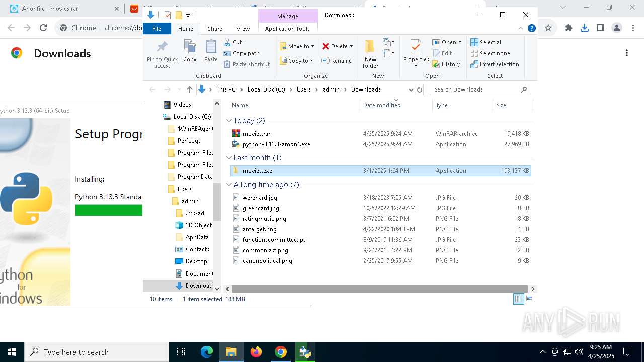The image size is (644, 362).
Task: Click Edit in the Open group
Action: (442, 53)
